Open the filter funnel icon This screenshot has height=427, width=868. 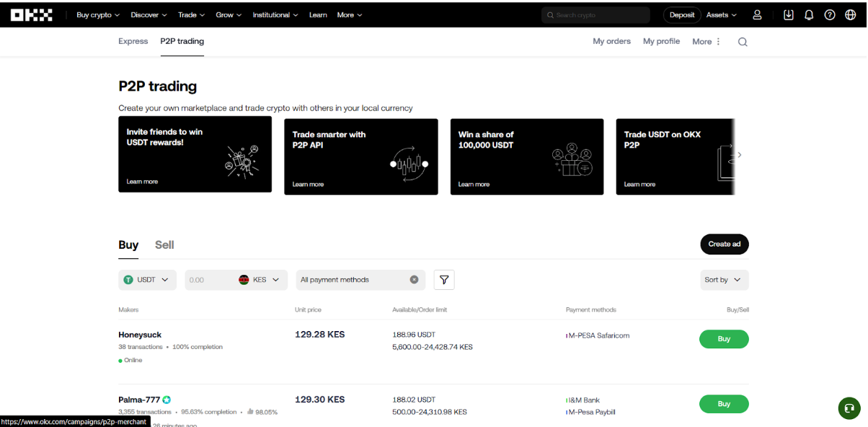[444, 280]
